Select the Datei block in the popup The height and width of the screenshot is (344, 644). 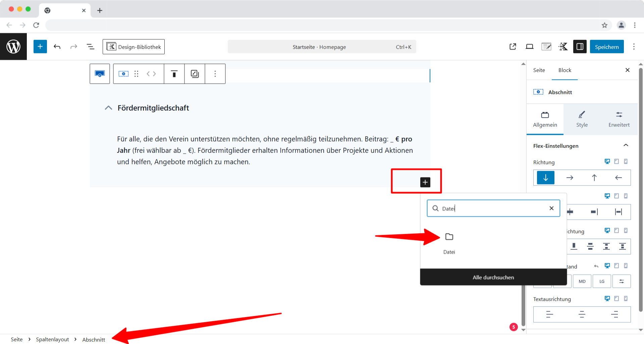coord(449,241)
